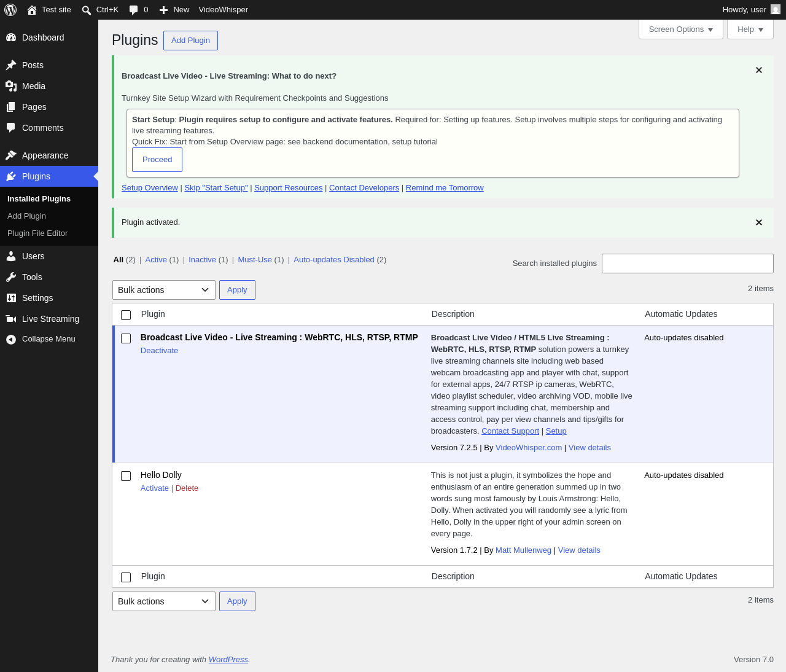Click the Contact Developers link
Screen dimensions: 786x672
coord(364,188)
